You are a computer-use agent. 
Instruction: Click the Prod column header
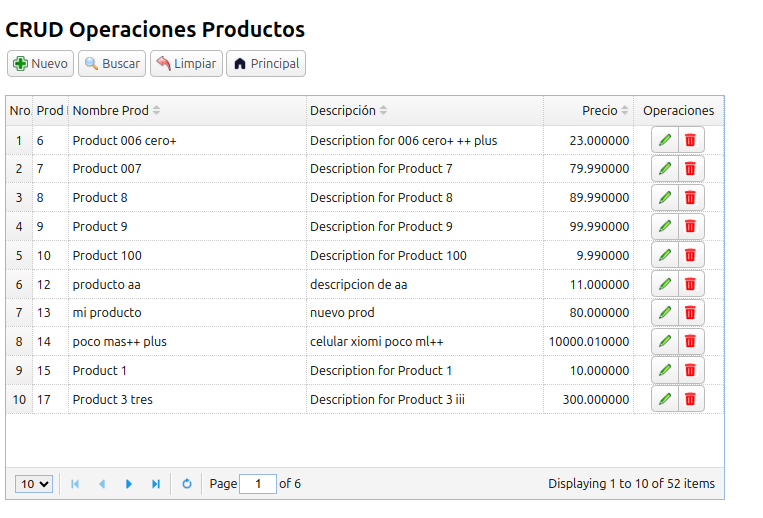51,111
